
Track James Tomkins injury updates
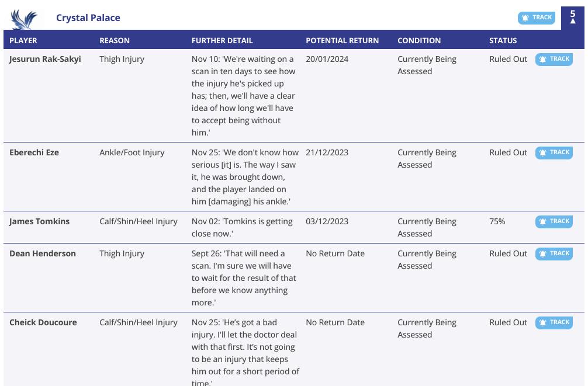tap(554, 221)
